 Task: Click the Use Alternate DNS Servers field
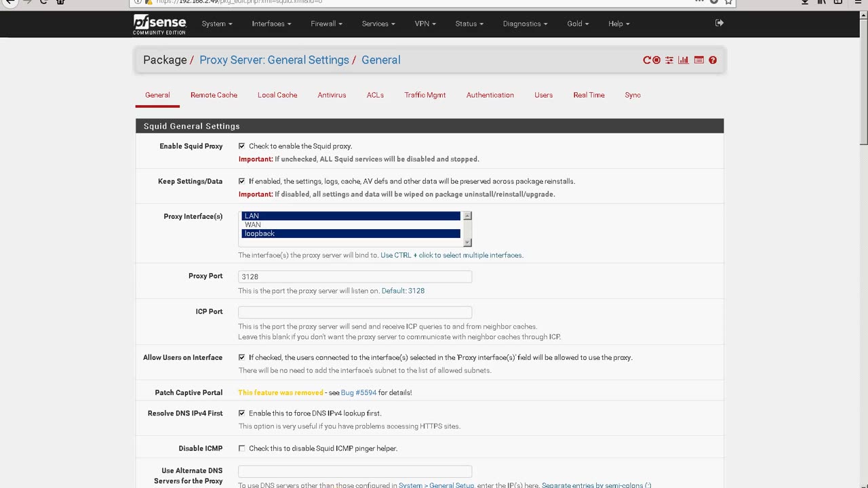355,471
